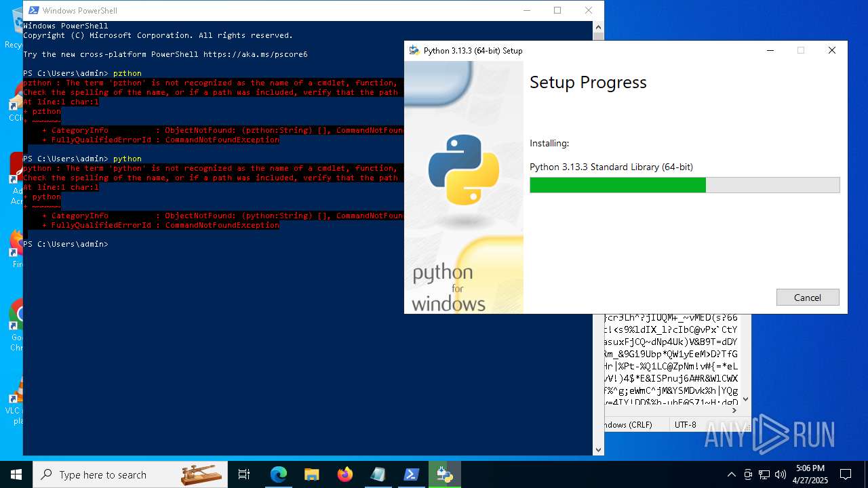This screenshot has width=868, height=488.
Task: Click Cancel in the Python Setup dialog
Action: [x=808, y=298]
